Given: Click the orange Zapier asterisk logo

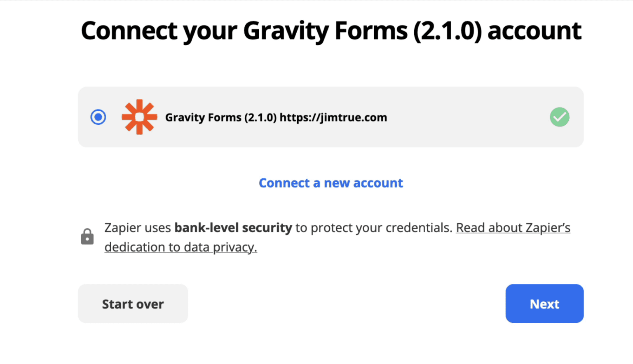Looking at the screenshot, I should point(139,117).
